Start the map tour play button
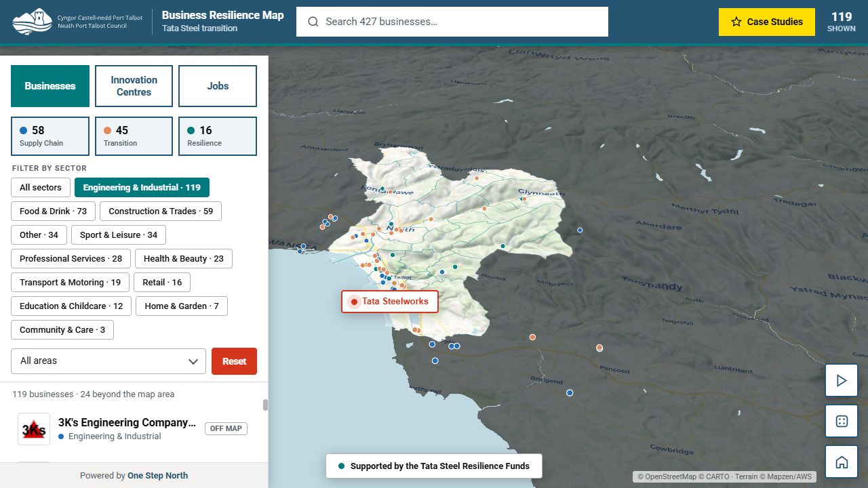This screenshot has height=488, width=868. (842, 381)
